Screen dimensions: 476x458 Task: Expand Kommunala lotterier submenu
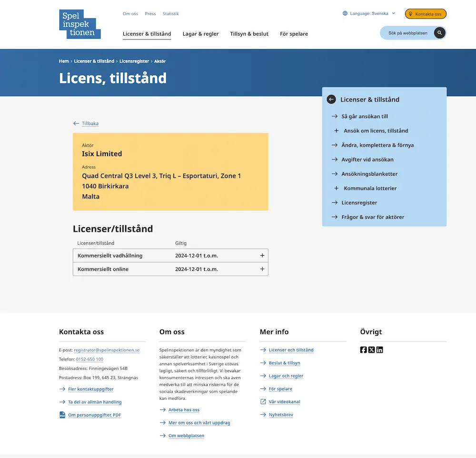pyautogui.click(x=337, y=189)
